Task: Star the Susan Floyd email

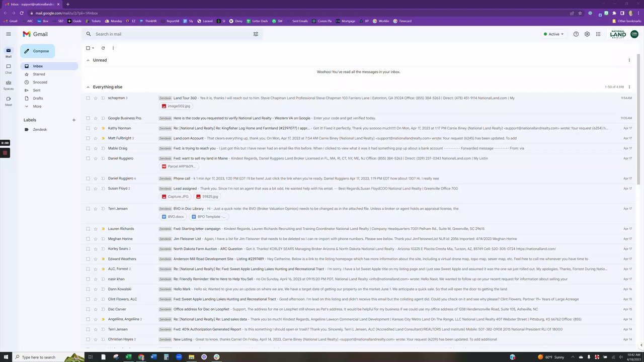Action: coord(96,189)
